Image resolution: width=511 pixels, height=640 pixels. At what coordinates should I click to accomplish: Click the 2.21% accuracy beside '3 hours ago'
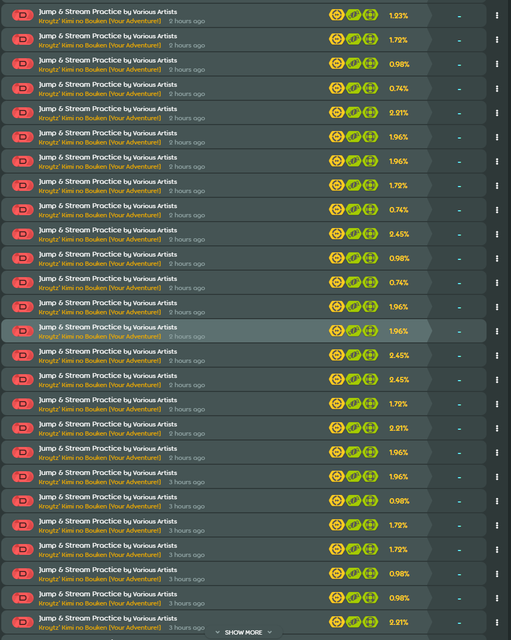pyautogui.click(x=398, y=623)
